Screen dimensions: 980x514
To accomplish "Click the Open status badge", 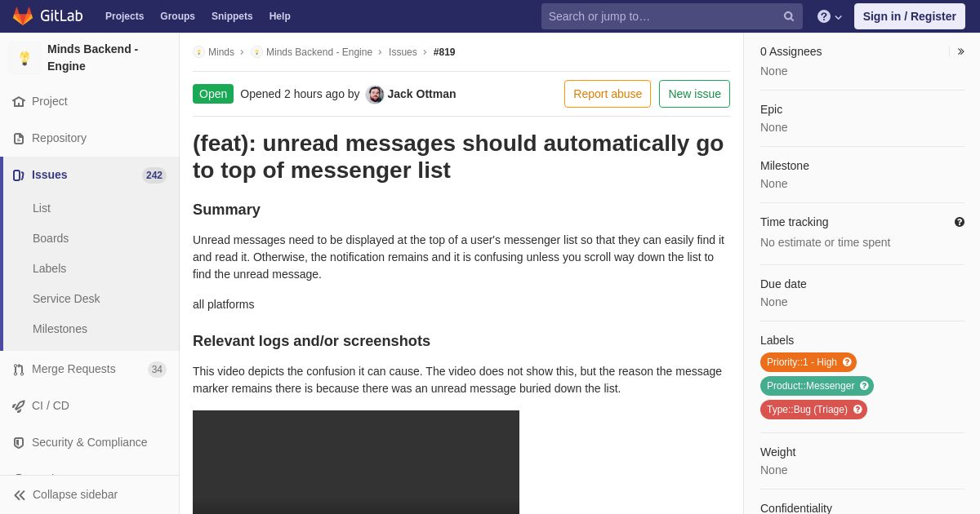I will click(x=213, y=94).
